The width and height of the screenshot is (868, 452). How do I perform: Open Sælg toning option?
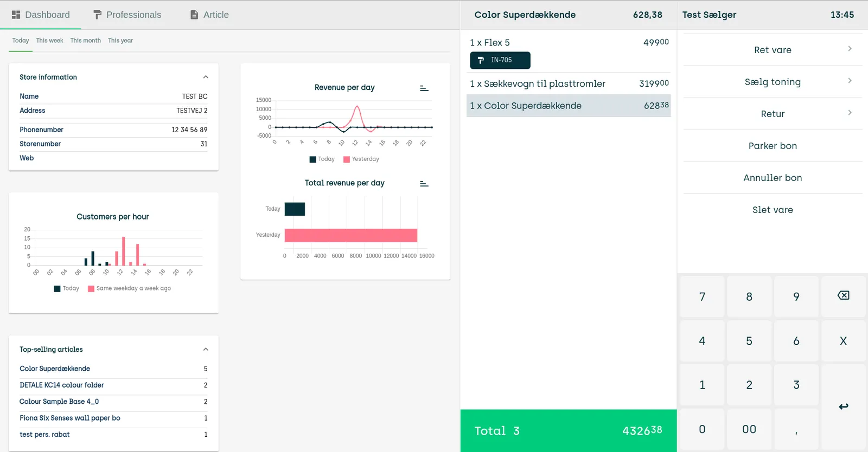[773, 82]
